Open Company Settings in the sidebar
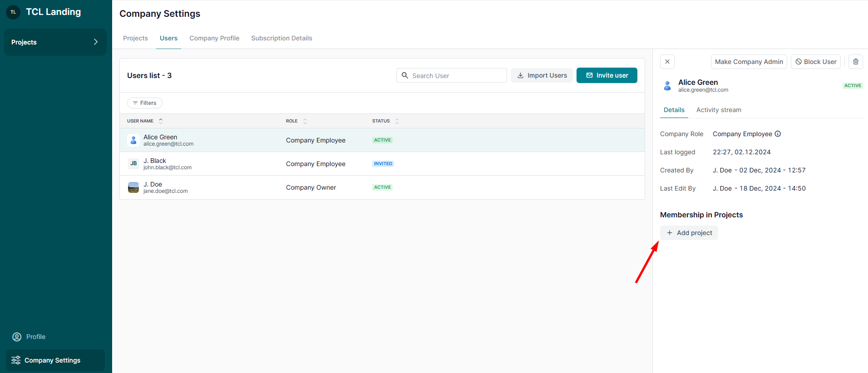This screenshot has height=373, width=868. [x=55, y=360]
